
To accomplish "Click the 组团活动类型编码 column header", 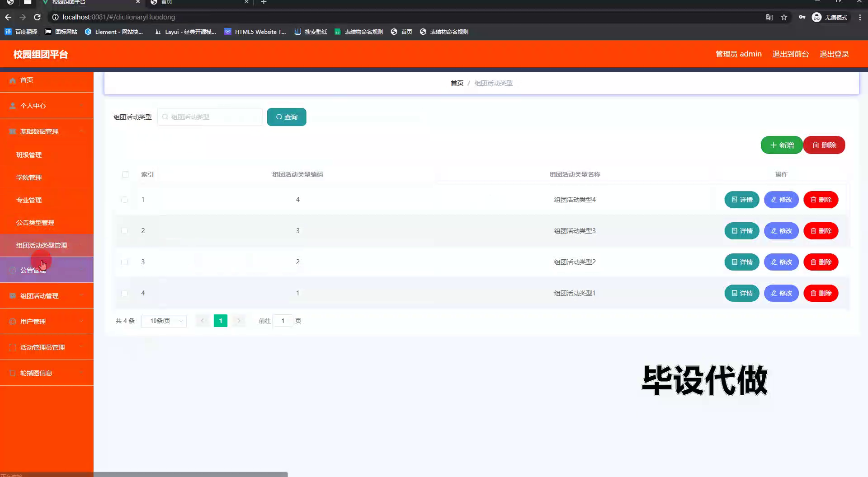I will click(297, 174).
